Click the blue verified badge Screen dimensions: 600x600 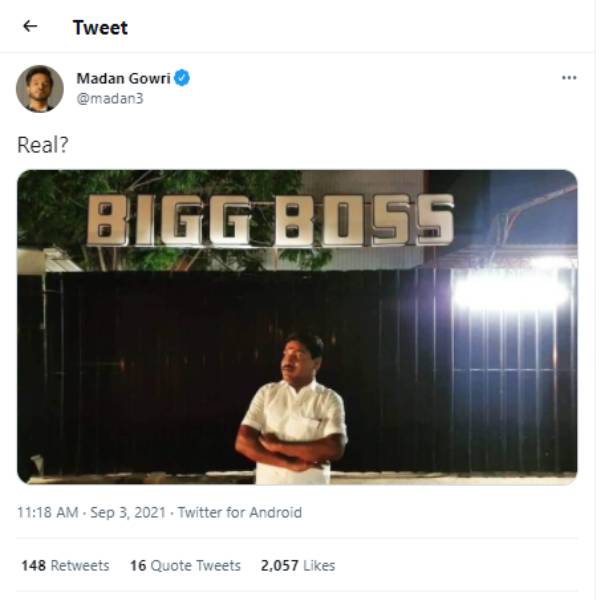tap(183, 78)
